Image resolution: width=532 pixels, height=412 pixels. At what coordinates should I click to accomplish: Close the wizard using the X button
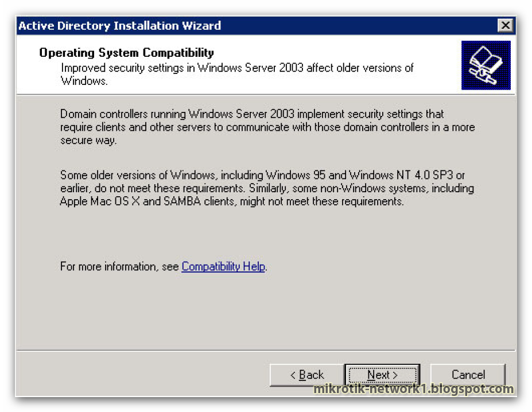pyautogui.click(x=505, y=25)
